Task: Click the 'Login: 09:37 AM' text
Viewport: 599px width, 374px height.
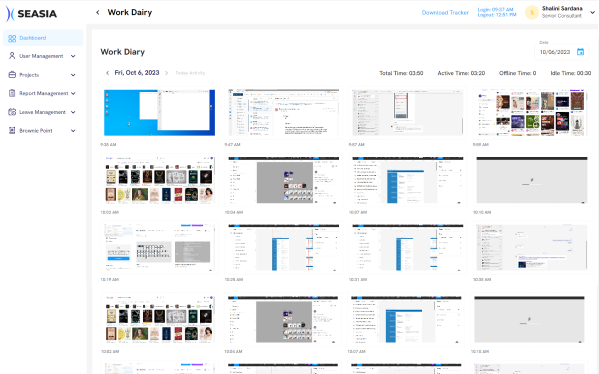Action: coord(495,10)
